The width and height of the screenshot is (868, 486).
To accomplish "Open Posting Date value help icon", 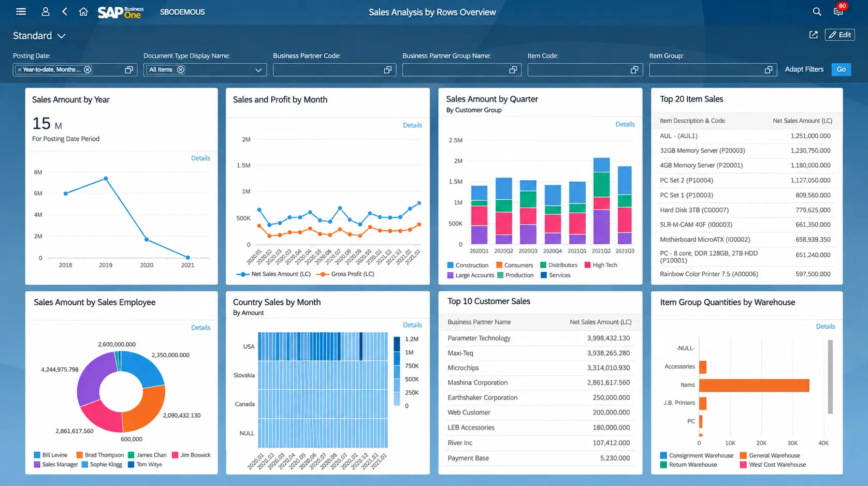I will pos(129,70).
